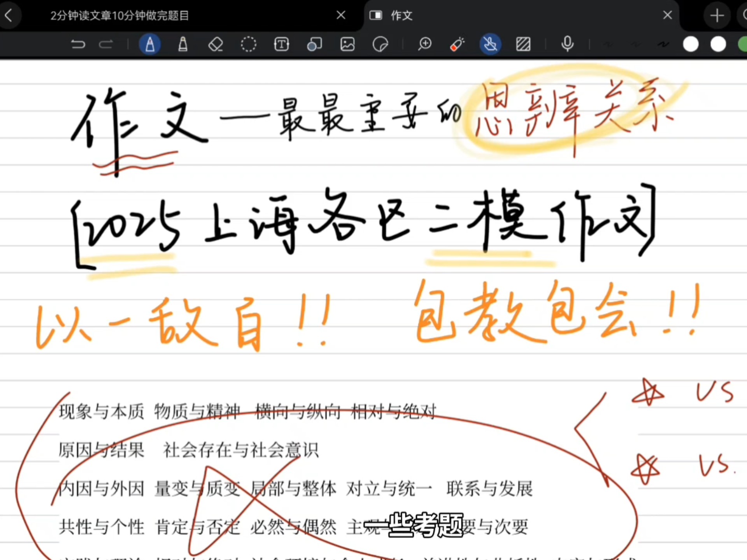Click the subtitle caption 一些考题
Image resolution: width=747 pixels, height=560 pixels.
(x=414, y=525)
